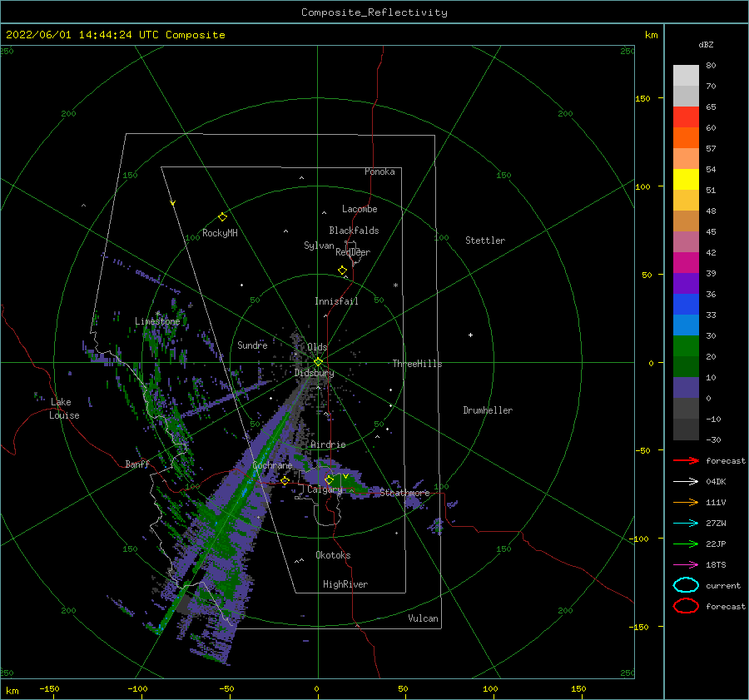Image resolution: width=749 pixels, height=700 pixels.
Task: Pick the light gray 80 dBZ swatch
Action: [686, 76]
